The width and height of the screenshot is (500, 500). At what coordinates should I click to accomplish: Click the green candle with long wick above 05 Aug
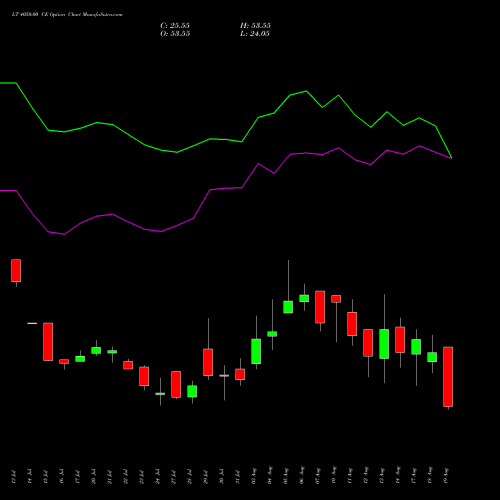pos(288,307)
